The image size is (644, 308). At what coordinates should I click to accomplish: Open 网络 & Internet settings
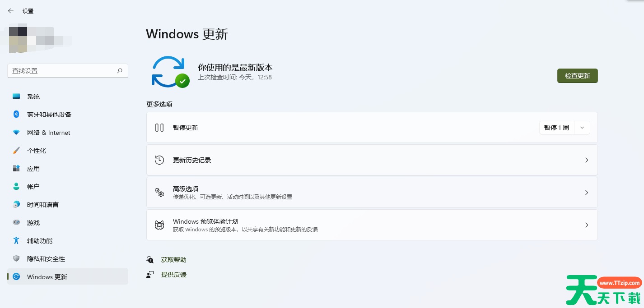click(x=68, y=133)
